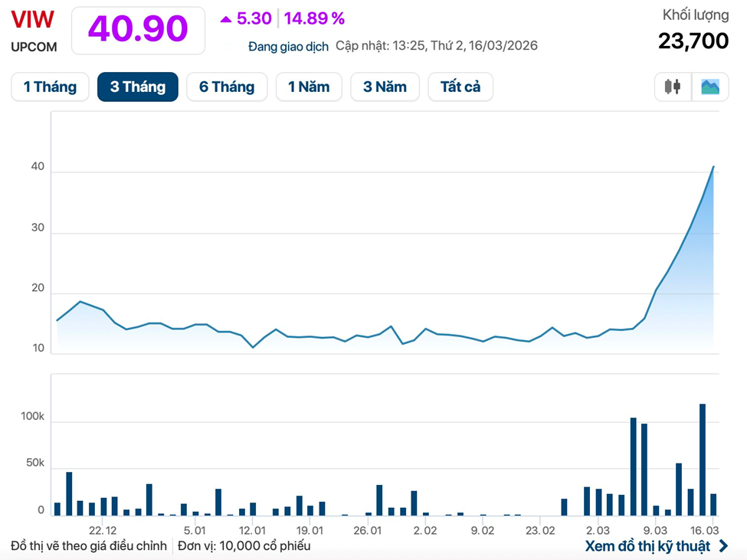The height and width of the screenshot is (560, 747).
Task: Enable the 6 Tháng time range
Action: click(x=227, y=87)
